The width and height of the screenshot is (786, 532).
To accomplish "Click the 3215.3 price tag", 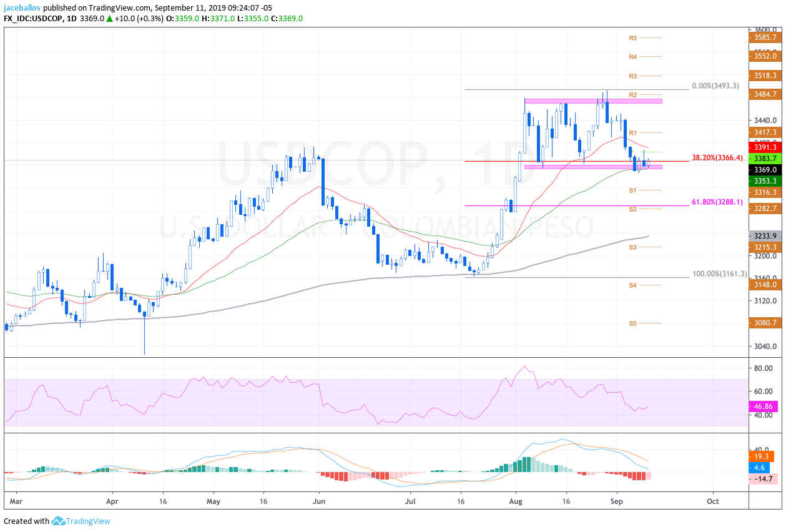I will [x=765, y=247].
